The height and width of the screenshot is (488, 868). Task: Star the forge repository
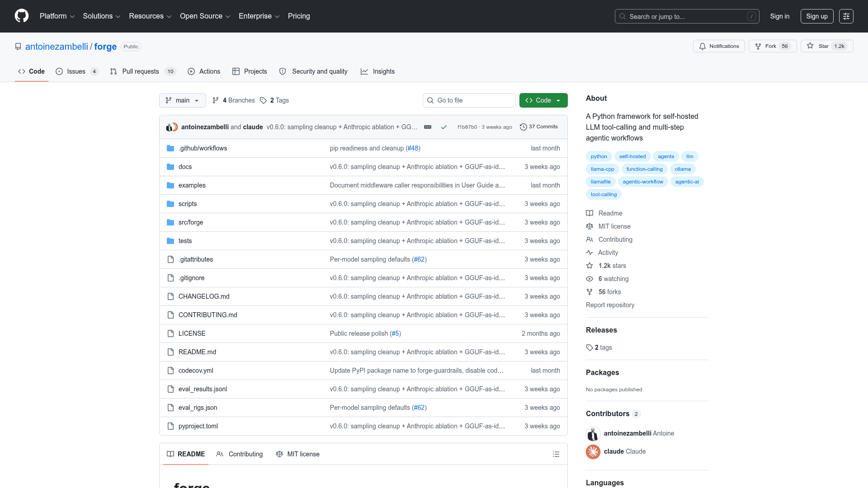pos(827,46)
